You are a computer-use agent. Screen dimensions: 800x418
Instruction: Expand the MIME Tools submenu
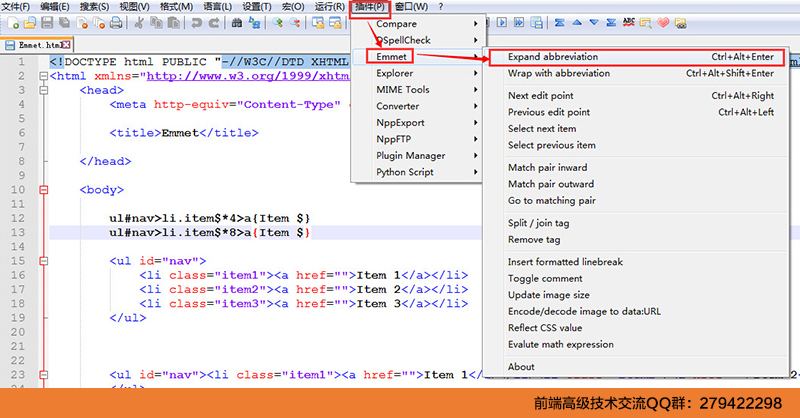coord(417,89)
